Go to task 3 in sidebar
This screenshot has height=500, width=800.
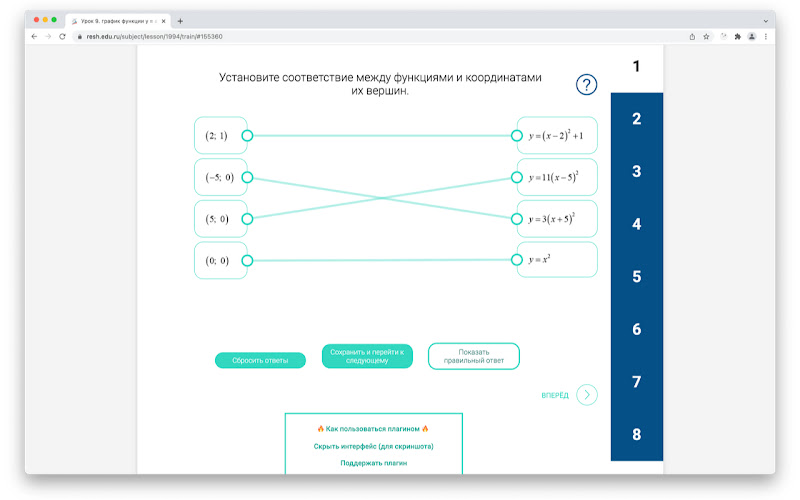[x=637, y=171]
